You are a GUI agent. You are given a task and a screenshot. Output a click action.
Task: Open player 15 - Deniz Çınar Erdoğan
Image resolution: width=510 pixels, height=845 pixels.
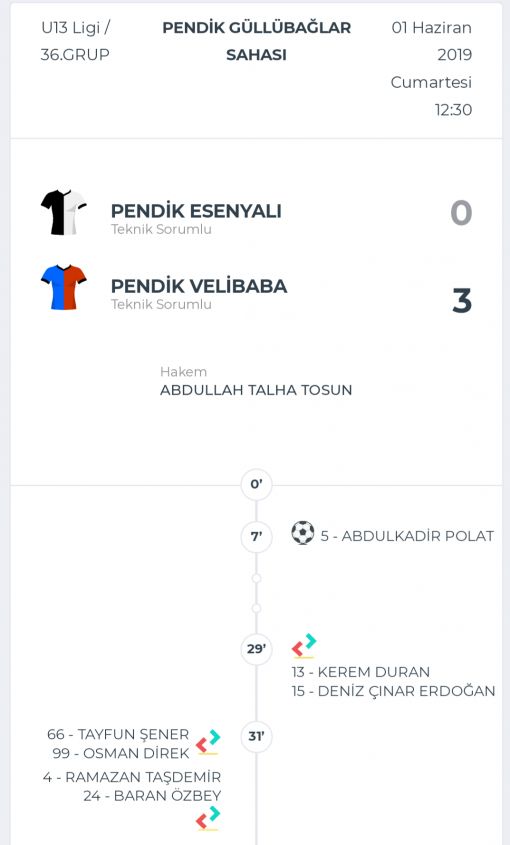pos(394,691)
